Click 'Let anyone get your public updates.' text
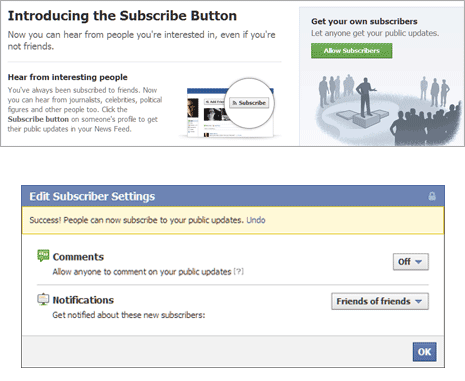 pyautogui.click(x=375, y=33)
